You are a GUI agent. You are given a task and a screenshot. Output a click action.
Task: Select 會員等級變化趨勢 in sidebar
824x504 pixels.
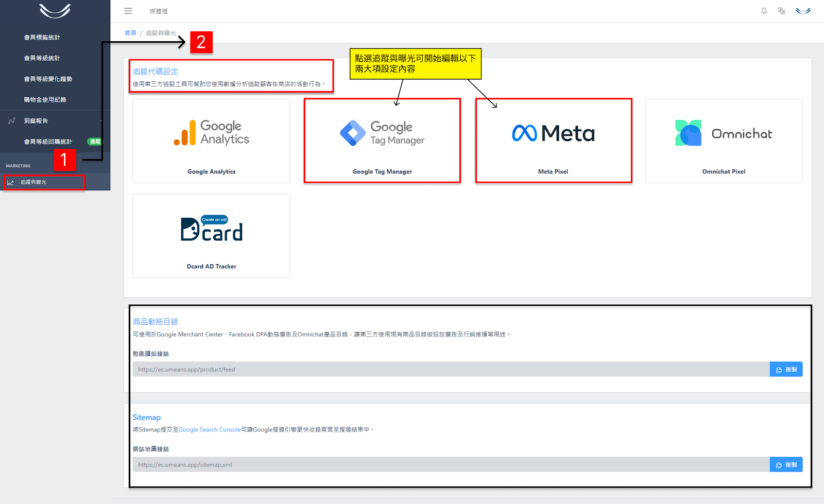tap(48, 79)
